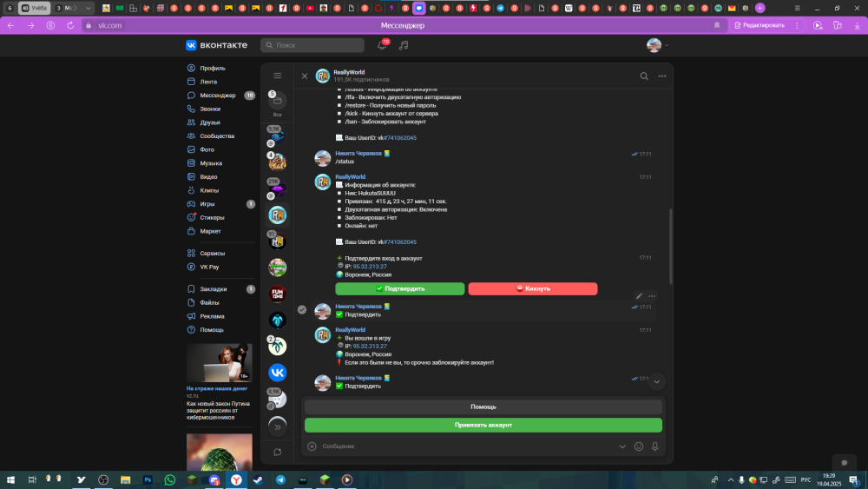Image resolution: width=868 pixels, height=489 pixels.
Task: Open IP link under Вы вошли в игру
Action: point(370,346)
